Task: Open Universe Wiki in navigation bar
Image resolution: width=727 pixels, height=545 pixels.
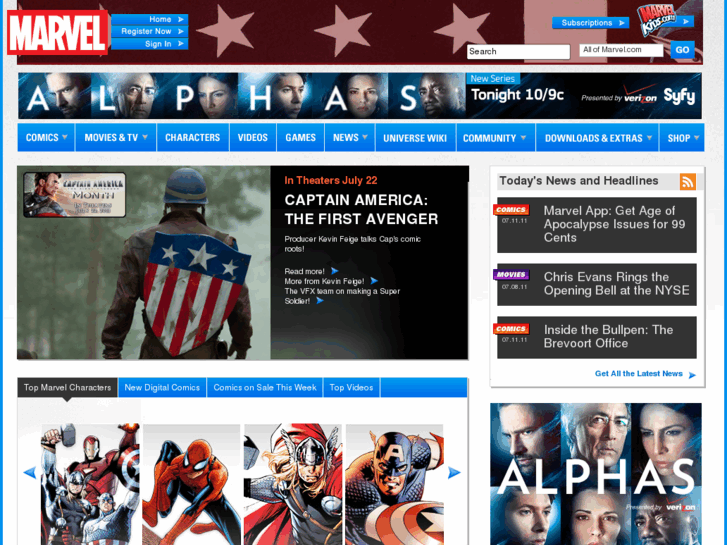Action: (415, 137)
